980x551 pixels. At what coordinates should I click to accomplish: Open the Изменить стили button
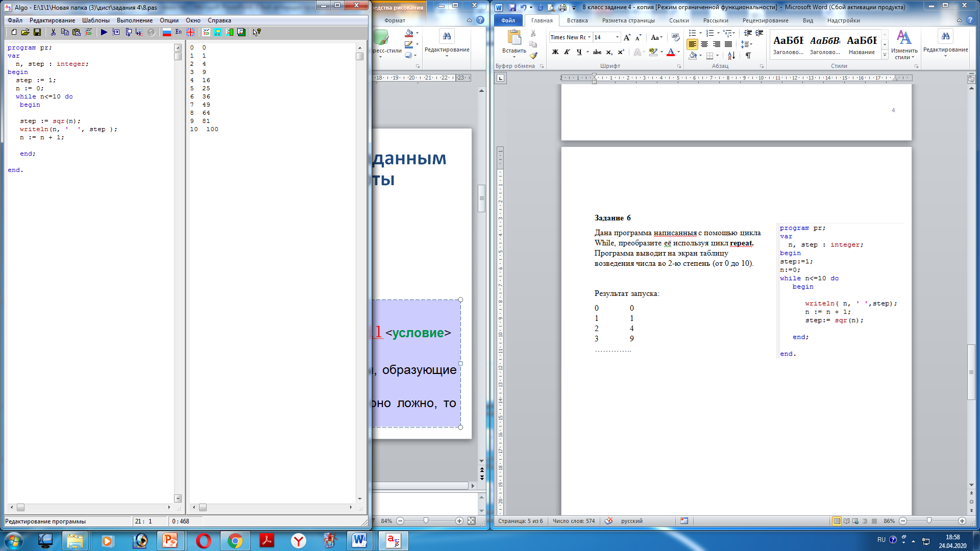[x=904, y=45]
